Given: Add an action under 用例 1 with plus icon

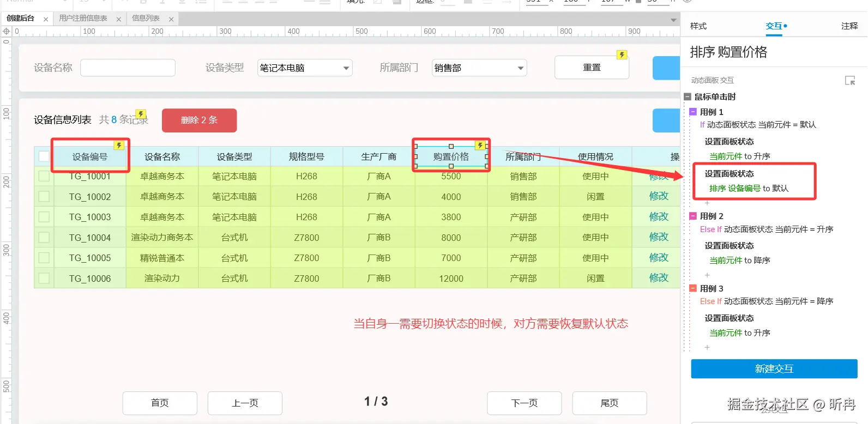Looking at the screenshot, I should click(707, 203).
